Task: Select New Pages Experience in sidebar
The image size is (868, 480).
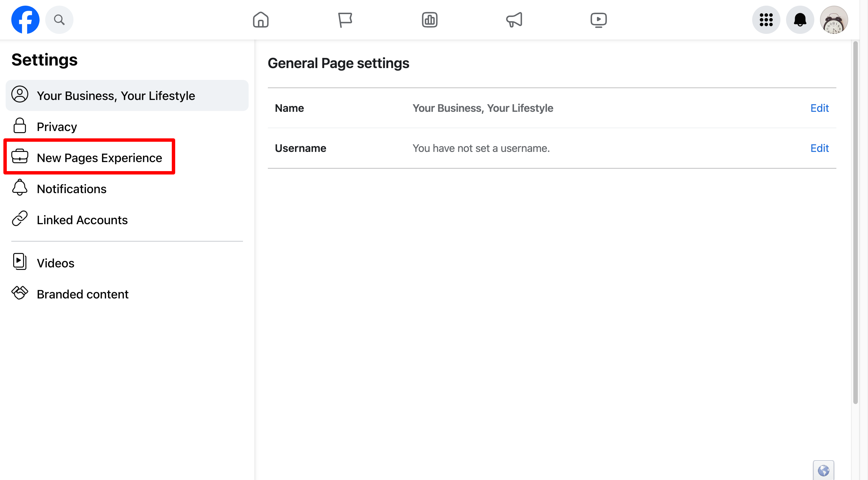Action: (x=99, y=158)
